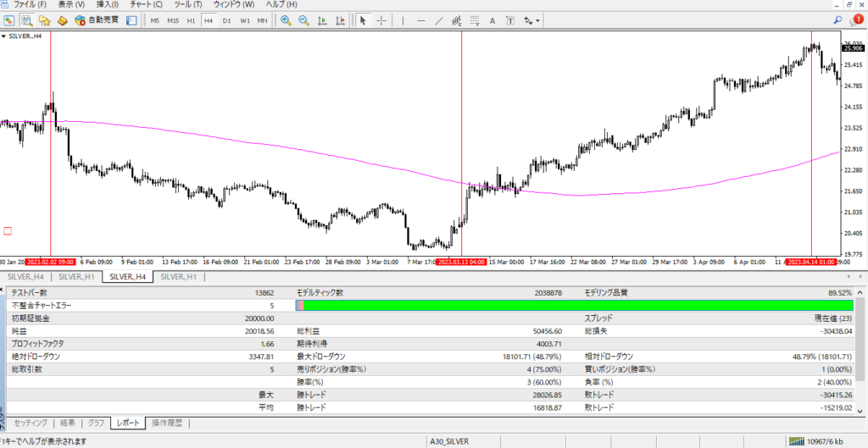Expand the SILVER.,H4 chart title triangle
The width and height of the screenshot is (868, 448).
(4, 37)
